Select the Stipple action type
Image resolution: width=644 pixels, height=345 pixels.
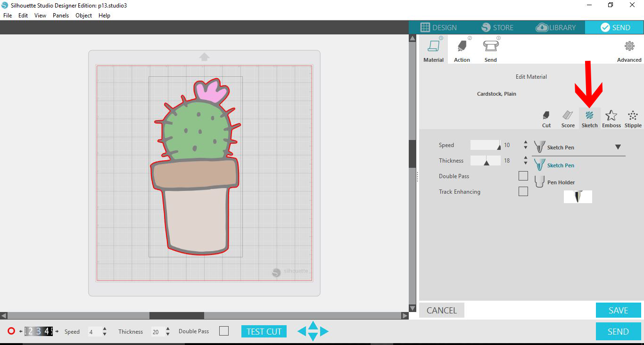pyautogui.click(x=633, y=119)
